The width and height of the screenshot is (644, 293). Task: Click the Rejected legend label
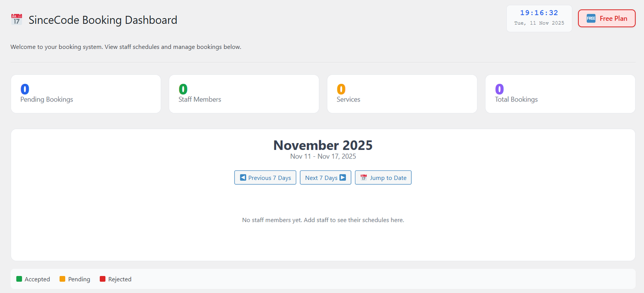120,279
